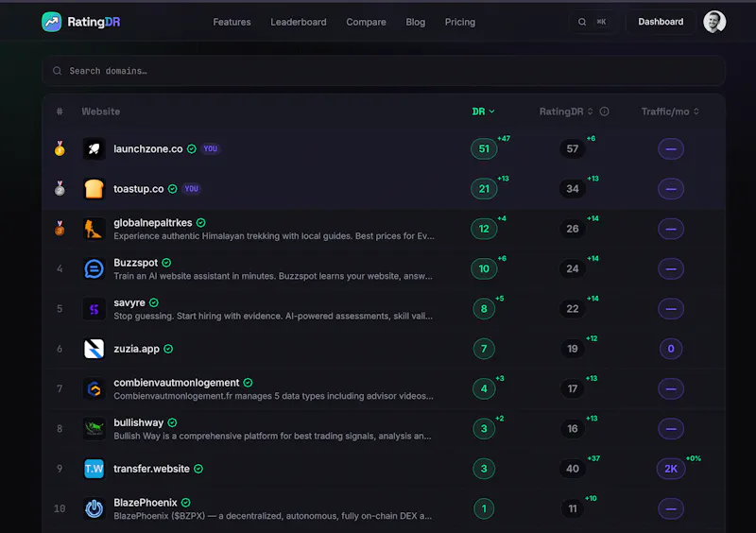Screen dimensions: 756x533
Task: Open the BlazePhoenix entry
Action: [x=146, y=503]
